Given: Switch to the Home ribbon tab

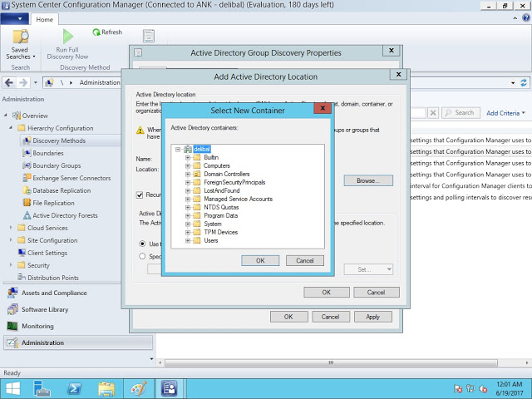Looking at the screenshot, I should coord(45,19).
